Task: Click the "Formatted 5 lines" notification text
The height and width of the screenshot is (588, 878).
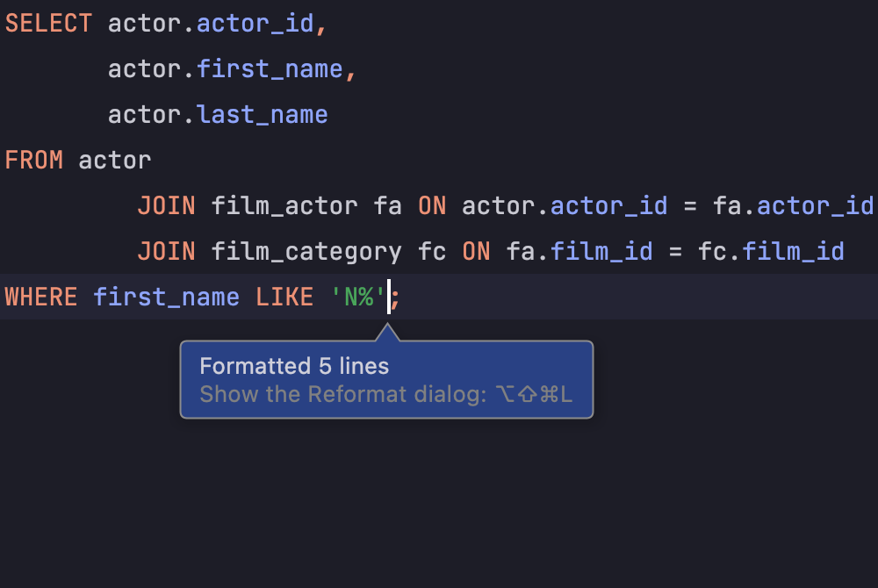Action: 294,366
